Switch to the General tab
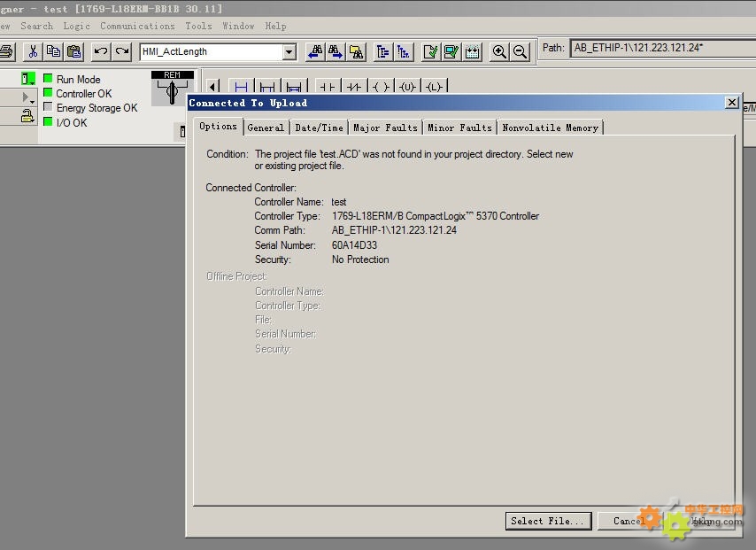Image resolution: width=756 pixels, height=550 pixels. click(266, 128)
